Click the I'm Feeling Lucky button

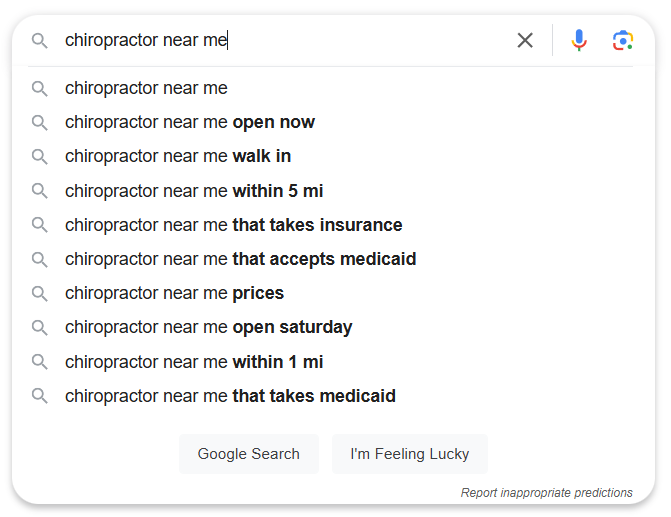pos(410,454)
